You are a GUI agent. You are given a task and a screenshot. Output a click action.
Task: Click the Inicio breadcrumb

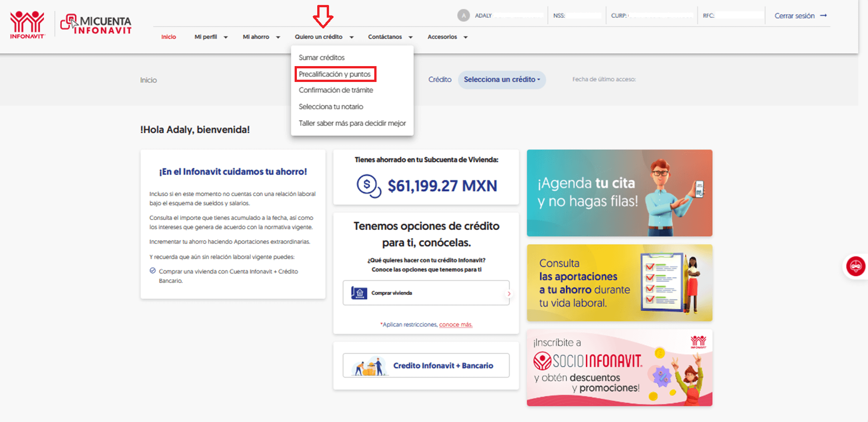coord(148,80)
